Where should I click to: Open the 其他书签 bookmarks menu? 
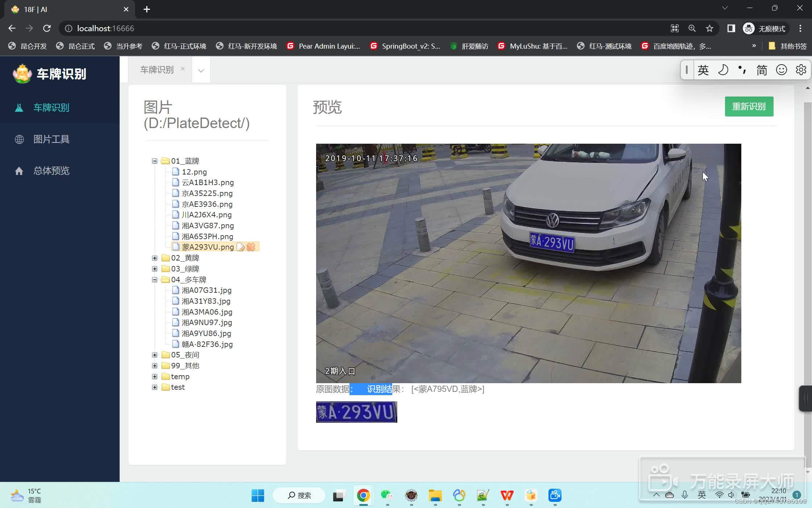(792, 46)
